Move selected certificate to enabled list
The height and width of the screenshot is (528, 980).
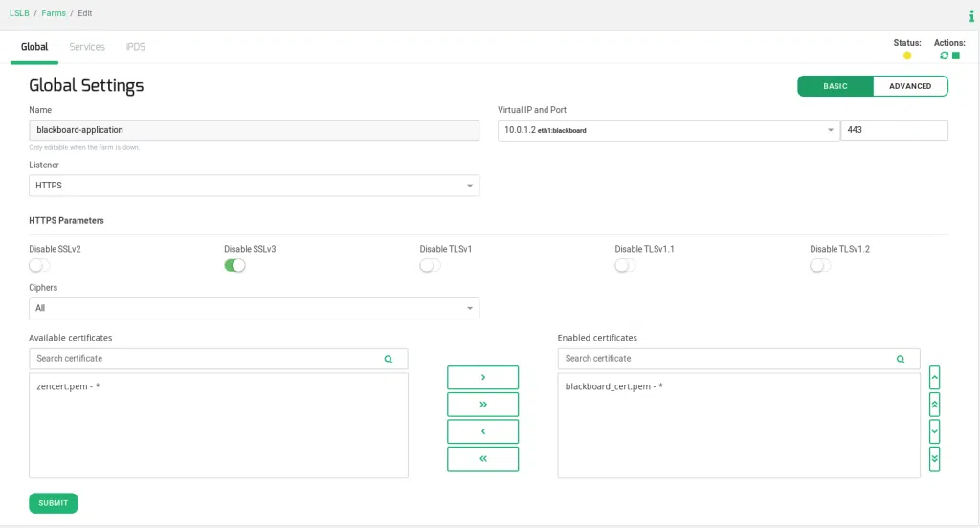(482, 377)
